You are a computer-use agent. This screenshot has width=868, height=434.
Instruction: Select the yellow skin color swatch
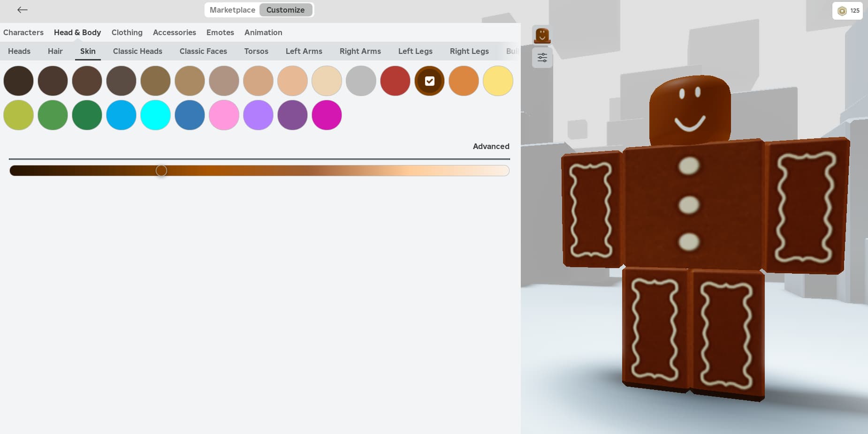pos(498,81)
